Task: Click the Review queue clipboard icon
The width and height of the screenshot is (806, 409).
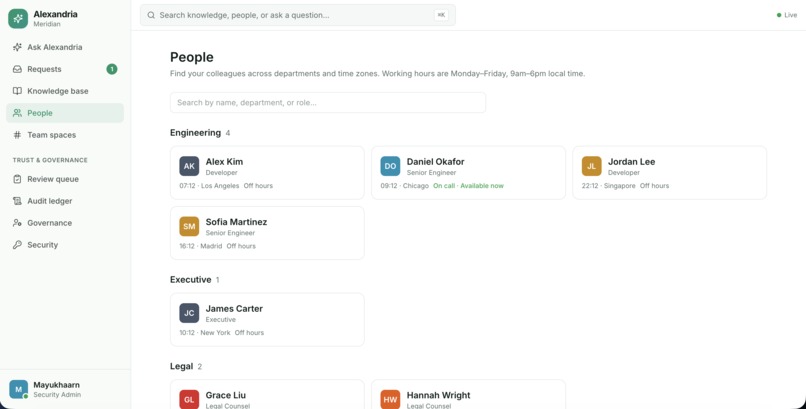Action: pyautogui.click(x=17, y=179)
